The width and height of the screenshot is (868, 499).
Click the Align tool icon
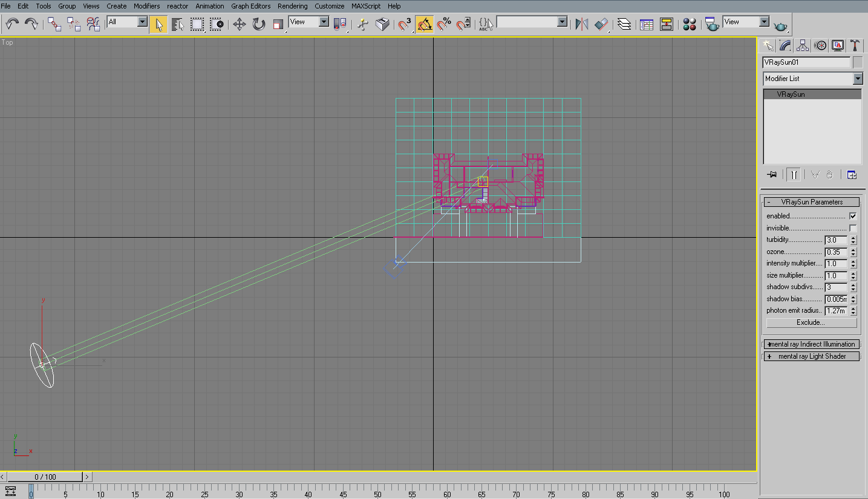pyautogui.click(x=601, y=24)
